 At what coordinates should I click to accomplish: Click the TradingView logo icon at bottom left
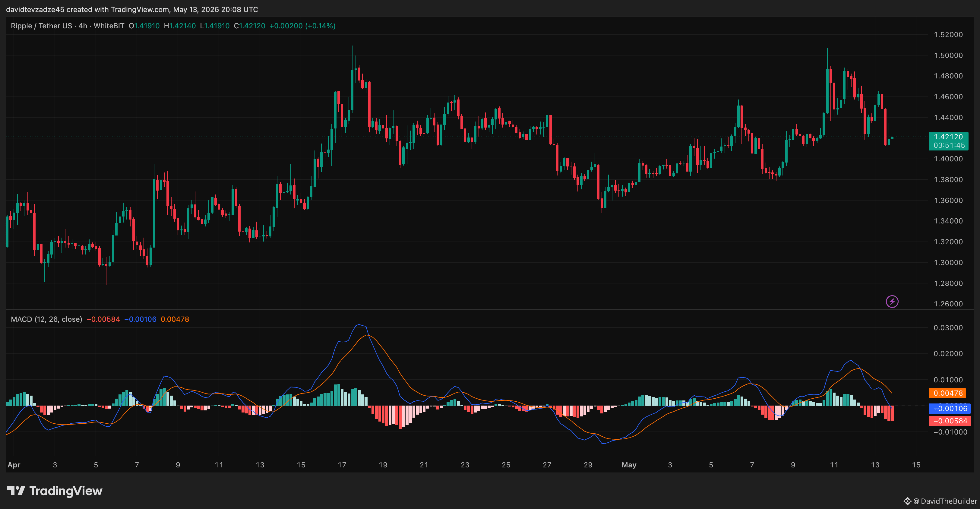click(16, 491)
